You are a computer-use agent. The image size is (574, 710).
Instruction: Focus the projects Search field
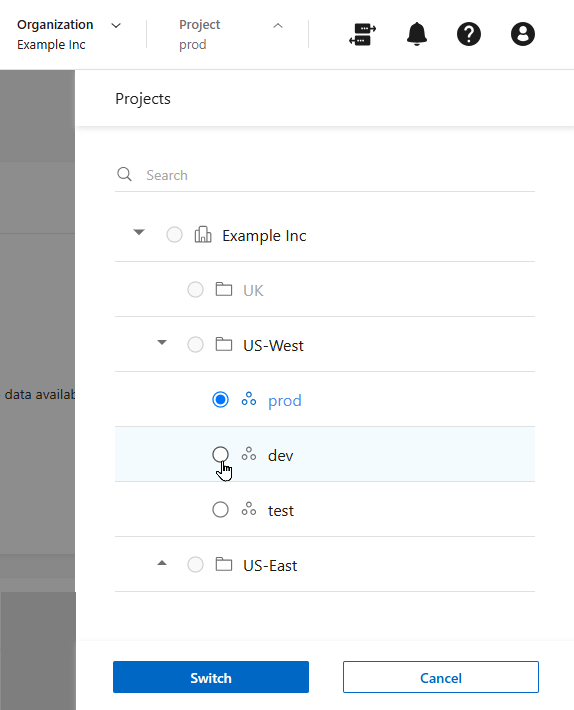click(x=325, y=175)
